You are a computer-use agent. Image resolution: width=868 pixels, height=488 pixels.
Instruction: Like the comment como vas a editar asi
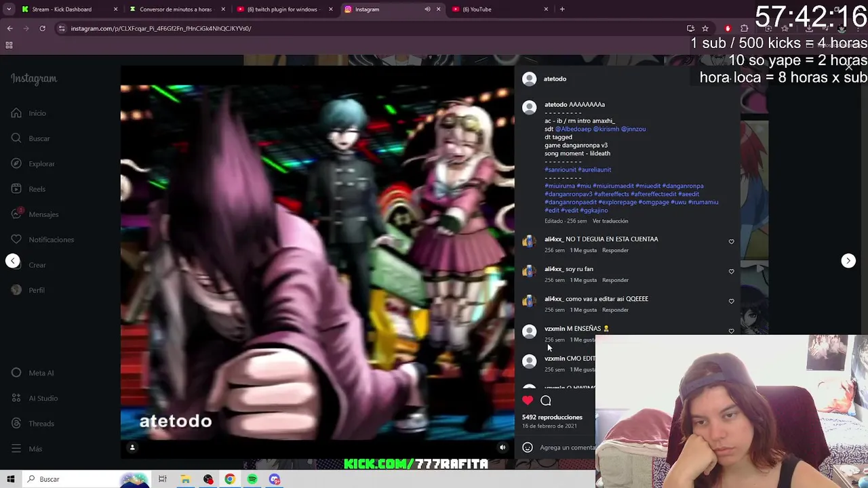click(x=731, y=302)
